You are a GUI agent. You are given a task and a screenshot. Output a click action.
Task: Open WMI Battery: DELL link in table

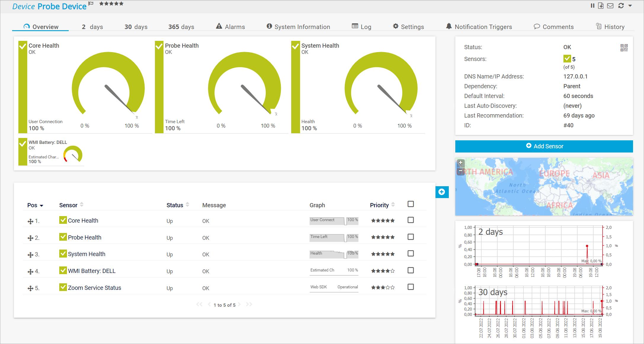pyautogui.click(x=92, y=271)
